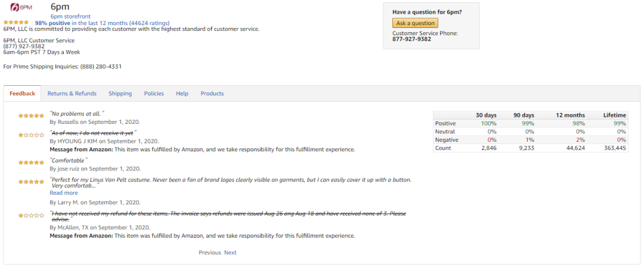Image resolution: width=644 pixels, height=268 pixels.
Task: Click one-star rating on McAllen, TX review
Action: pos(31,215)
